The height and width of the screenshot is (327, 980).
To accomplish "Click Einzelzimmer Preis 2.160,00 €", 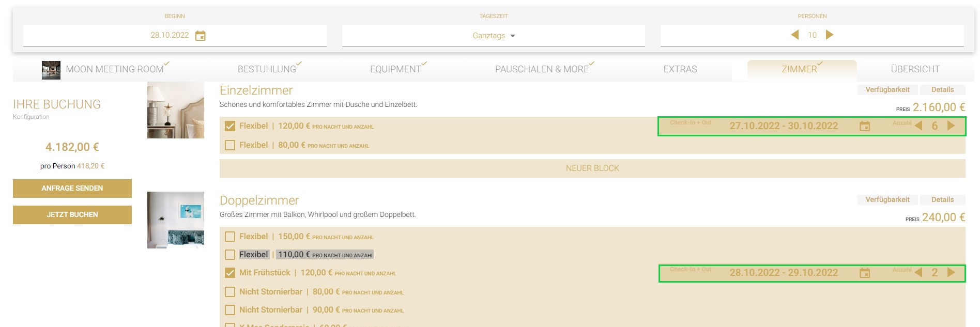I will coord(939,107).
